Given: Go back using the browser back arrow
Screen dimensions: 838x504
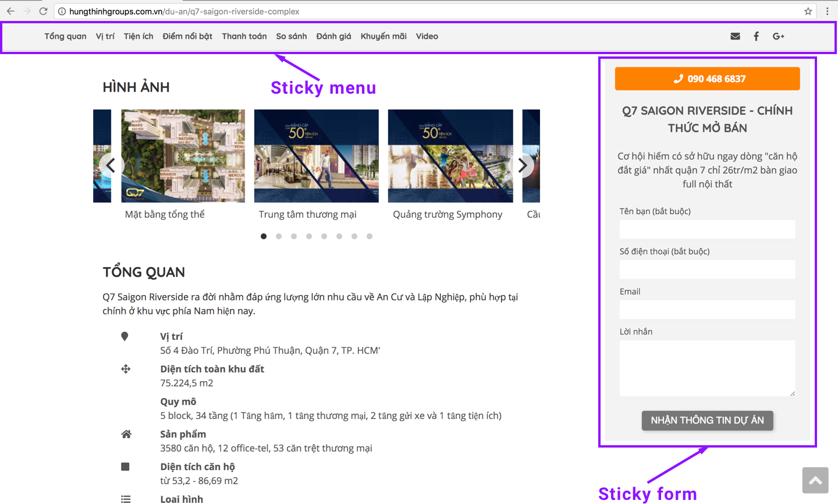Looking at the screenshot, I should click(x=10, y=11).
